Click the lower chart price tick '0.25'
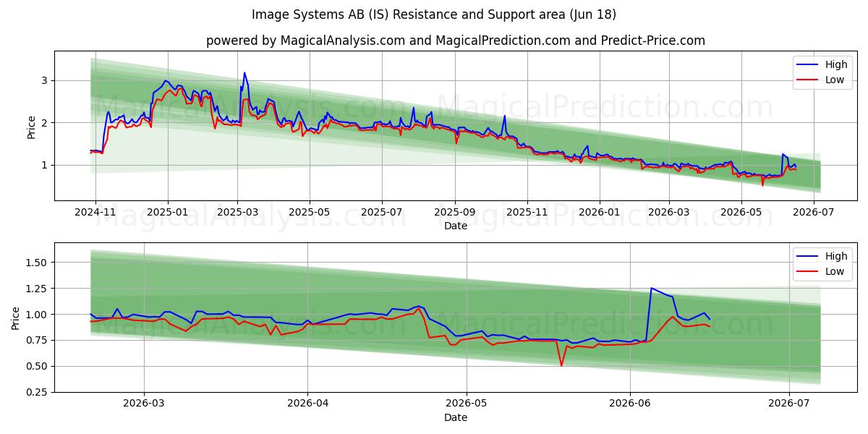Screen dimensions: 868x434 point(37,393)
